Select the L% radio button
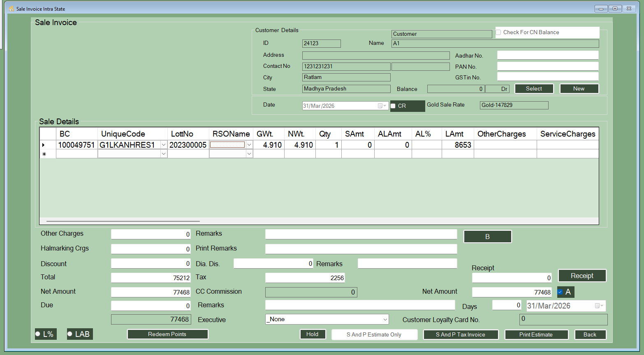The height and width of the screenshot is (355, 644). 38,334
